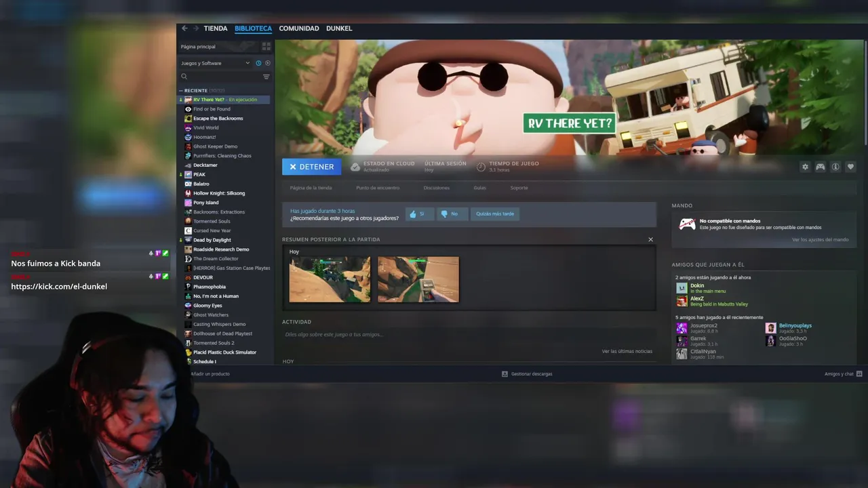Select Placid Plastic Duck Simulator in list

(x=224, y=352)
